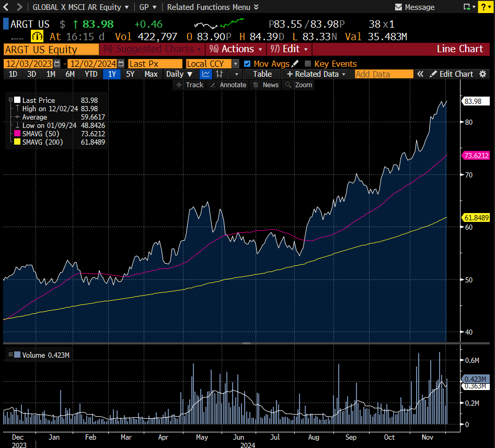Click the 73.6212 magenta axis label
The width and height of the screenshot is (495, 448).
[x=476, y=156]
